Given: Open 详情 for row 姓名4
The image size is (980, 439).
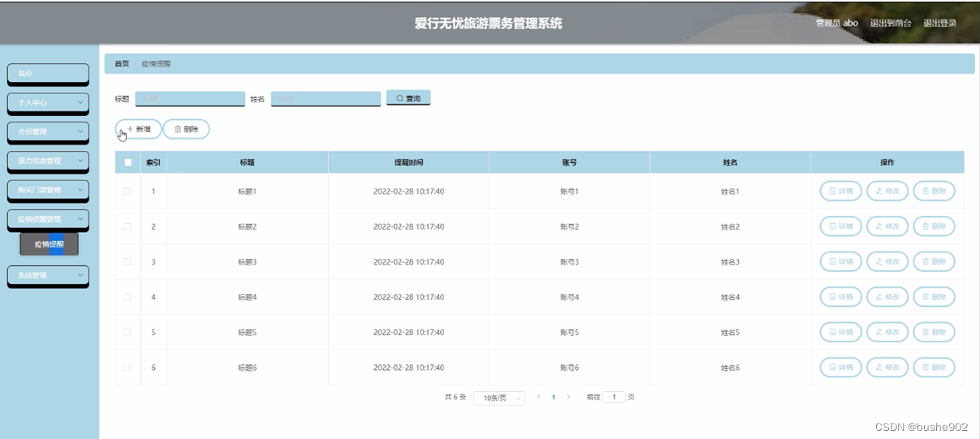Looking at the screenshot, I should (840, 297).
